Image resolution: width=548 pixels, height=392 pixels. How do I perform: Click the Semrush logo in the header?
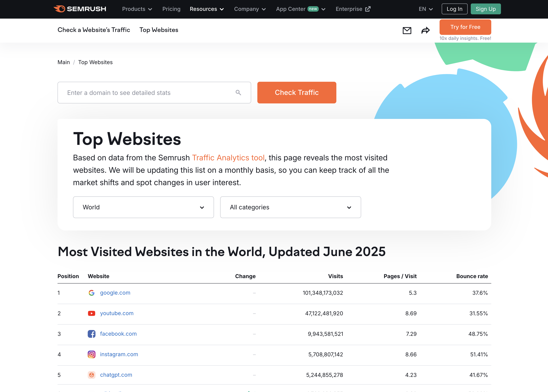[x=80, y=9]
